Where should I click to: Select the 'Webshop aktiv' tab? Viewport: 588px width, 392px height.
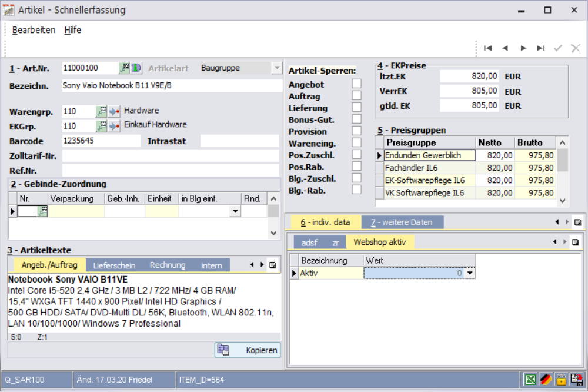tap(380, 242)
